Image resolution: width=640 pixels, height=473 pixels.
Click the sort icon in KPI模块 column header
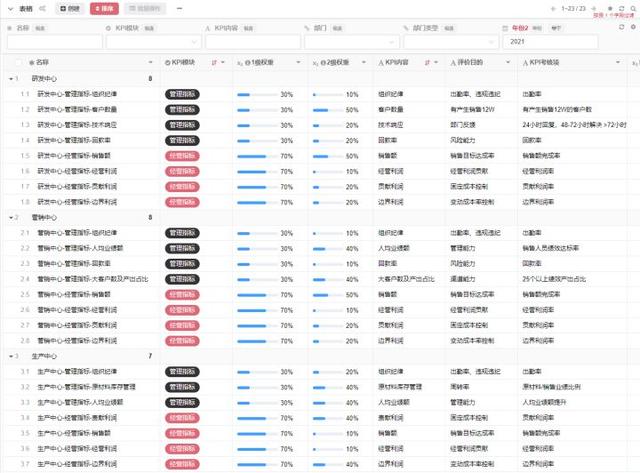point(214,62)
